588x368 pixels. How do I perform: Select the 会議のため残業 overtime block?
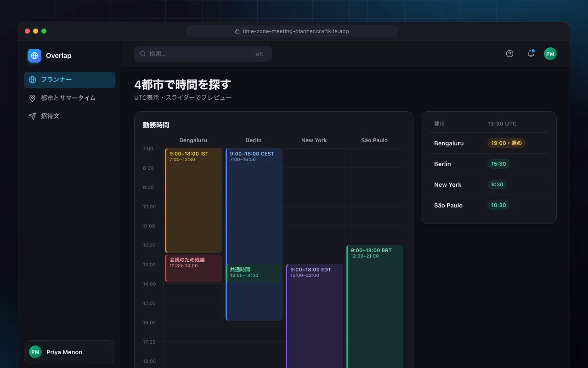(193, 268)
